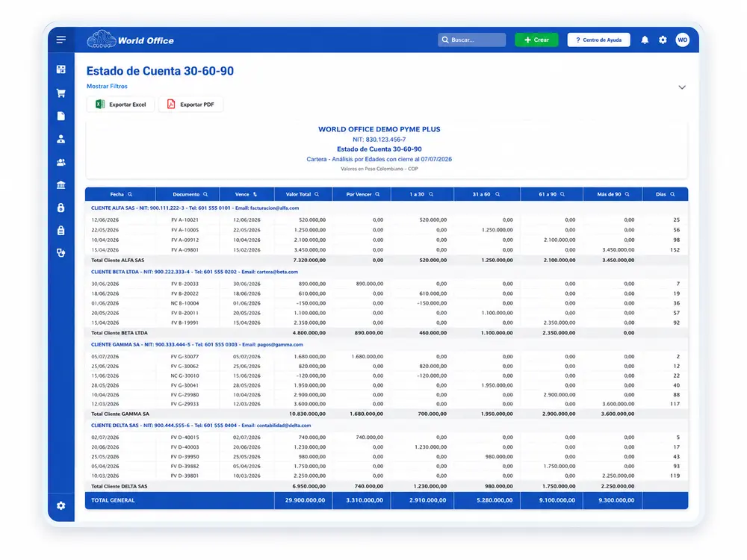Open the shopping cart sidebar icon
747x560 pixels.
[x=61, y=93]
